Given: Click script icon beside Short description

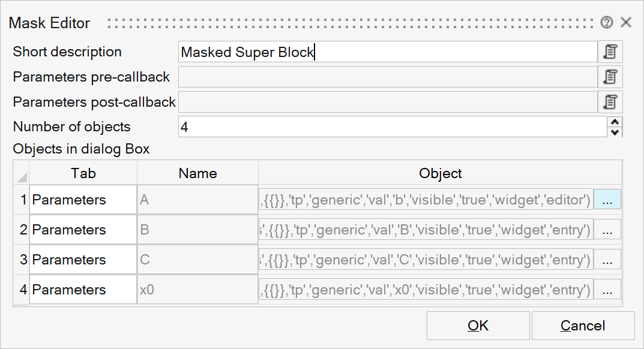Looking at the screenshot, I should 610,52.
